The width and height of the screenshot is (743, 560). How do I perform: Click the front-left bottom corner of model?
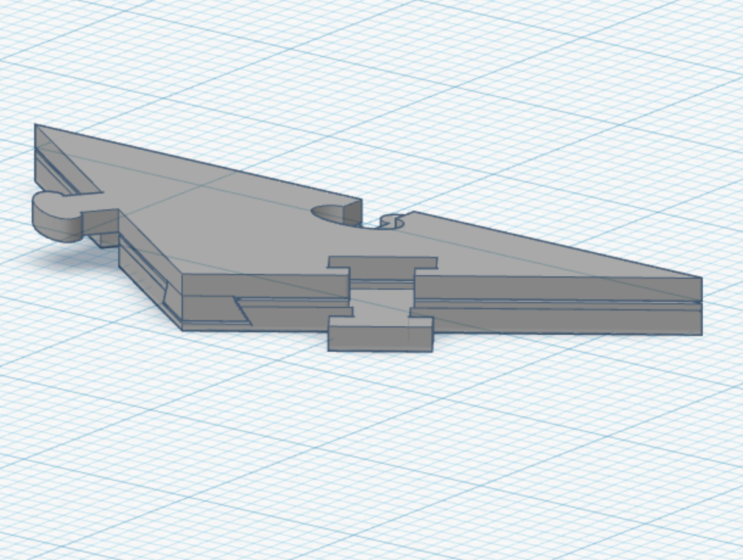(183, 329)
